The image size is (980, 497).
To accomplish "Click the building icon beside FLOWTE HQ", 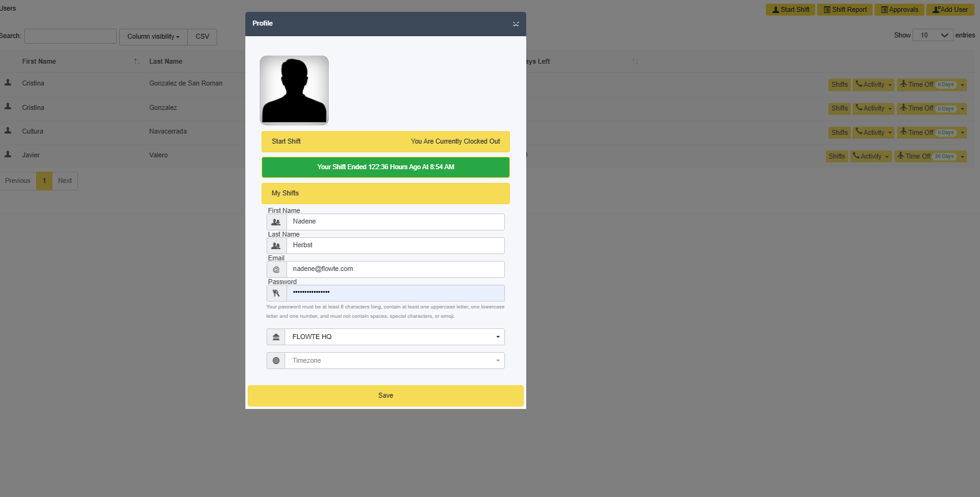I will click(276, 337).
